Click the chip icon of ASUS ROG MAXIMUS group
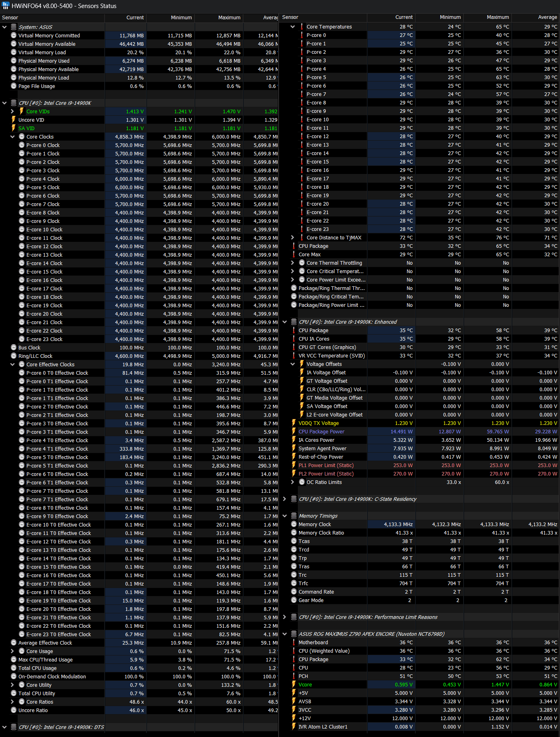Image resolution: width=560 pixels, height=737 pixels. coord(294,634)
